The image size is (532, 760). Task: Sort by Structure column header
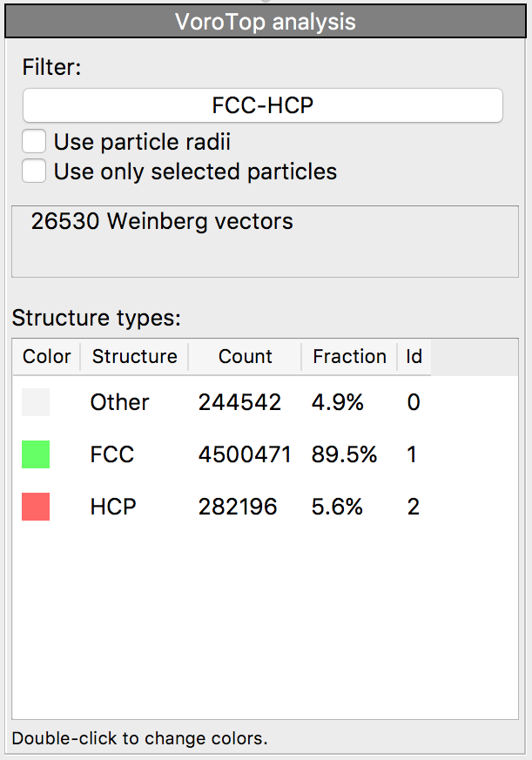pyautogui.click(x=134, y=357)
